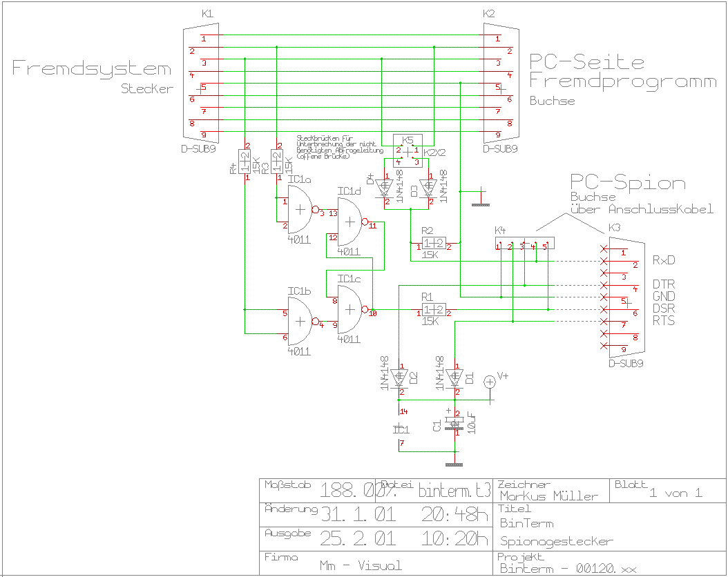
Task: Click the IC1a NAND gate symbol
Action: point(298,210)
